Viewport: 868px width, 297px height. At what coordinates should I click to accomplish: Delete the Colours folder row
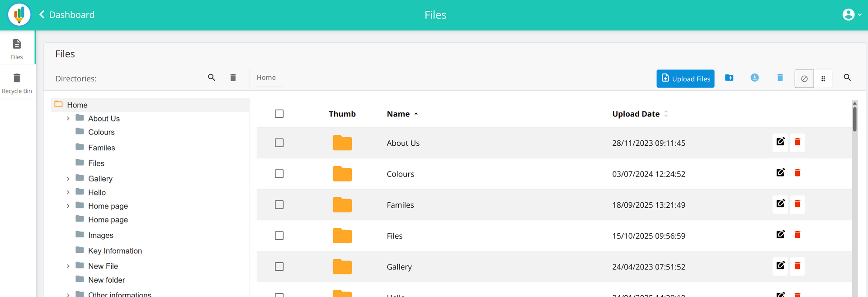coord(797,173)
